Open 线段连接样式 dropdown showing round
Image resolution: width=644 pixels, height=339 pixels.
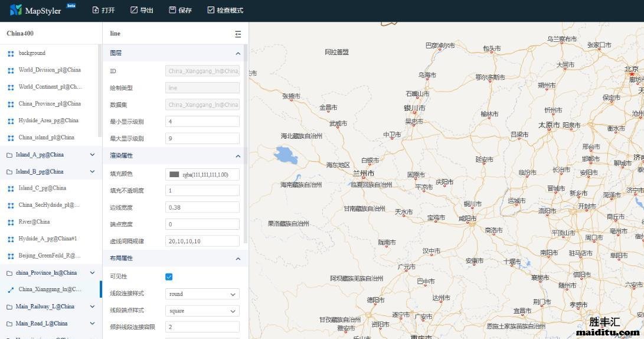pos(202,294)
